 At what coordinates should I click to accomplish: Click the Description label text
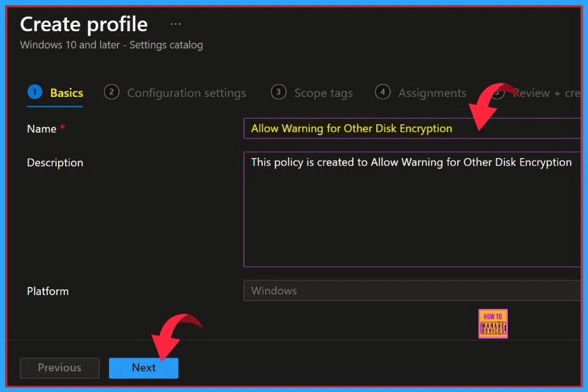[x=55, y=163]
